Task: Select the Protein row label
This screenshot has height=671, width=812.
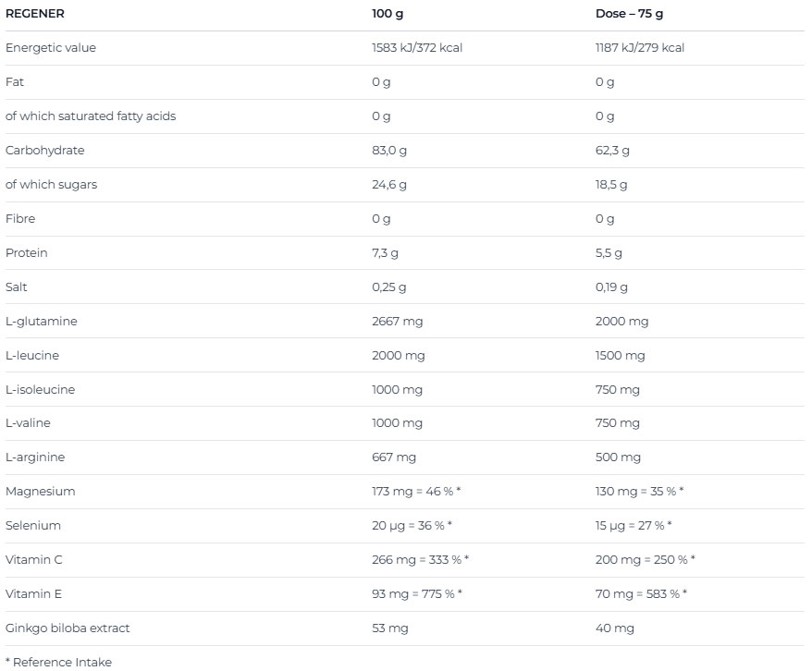Action: (27, 253)
